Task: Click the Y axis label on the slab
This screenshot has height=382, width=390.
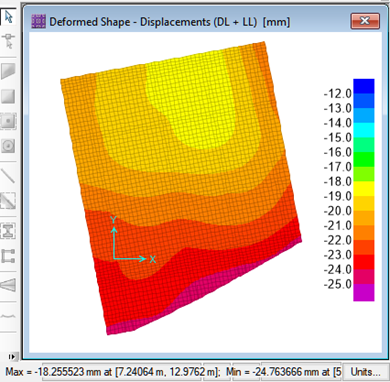Action: [x=114, y=220]
